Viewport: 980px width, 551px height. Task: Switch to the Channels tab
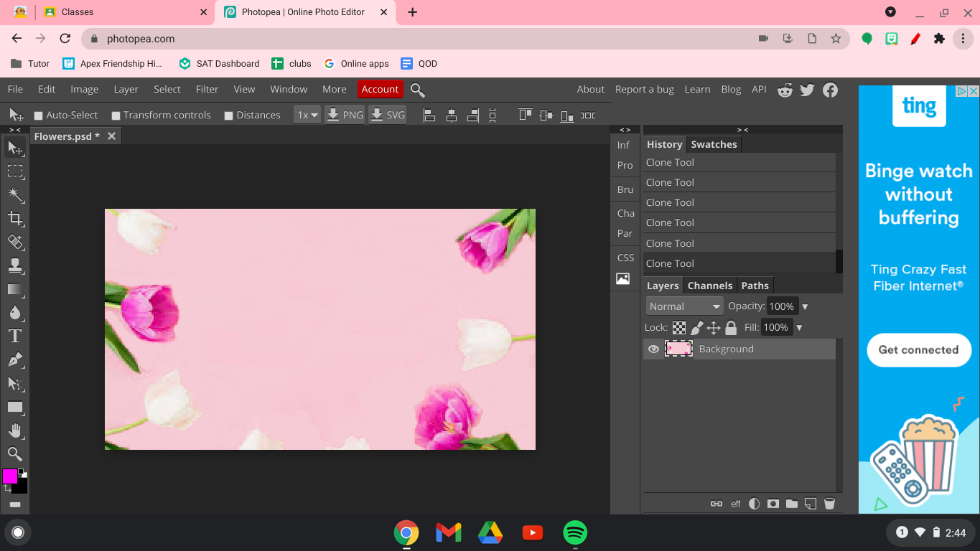pyautogui.click(x=709, y=286)
